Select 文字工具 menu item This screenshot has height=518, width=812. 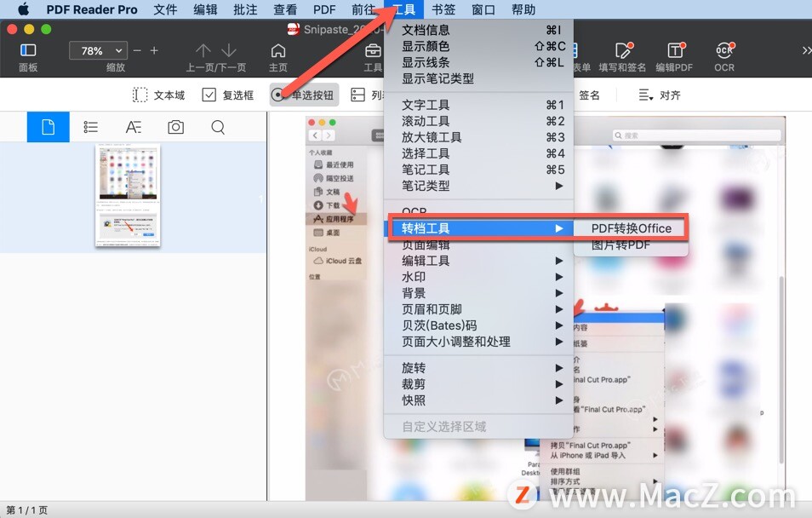point(478,105)
